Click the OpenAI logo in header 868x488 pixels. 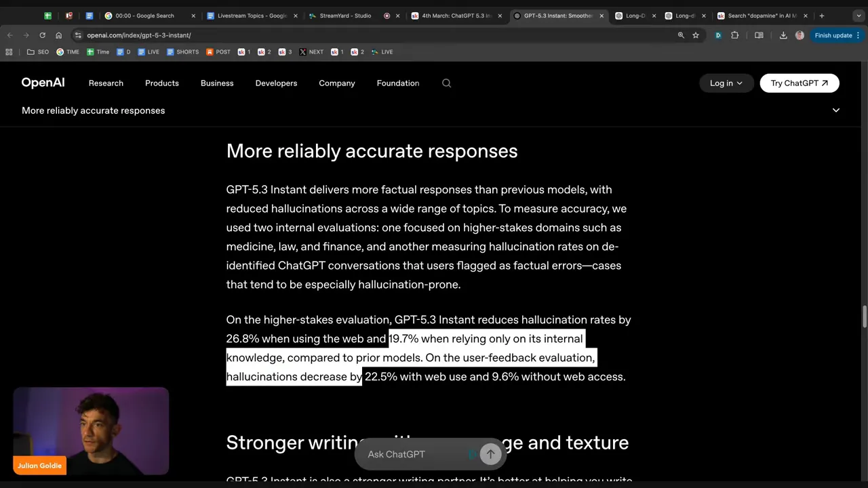(43, 83)
